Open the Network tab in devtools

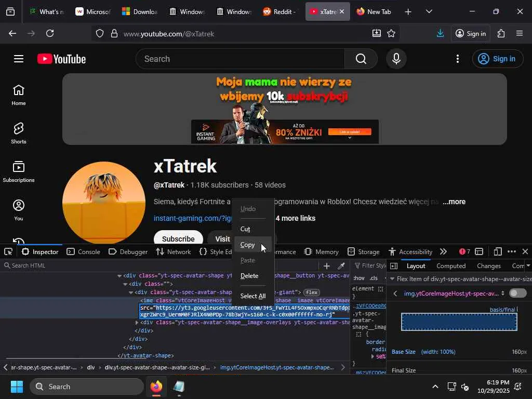(174, 252)
